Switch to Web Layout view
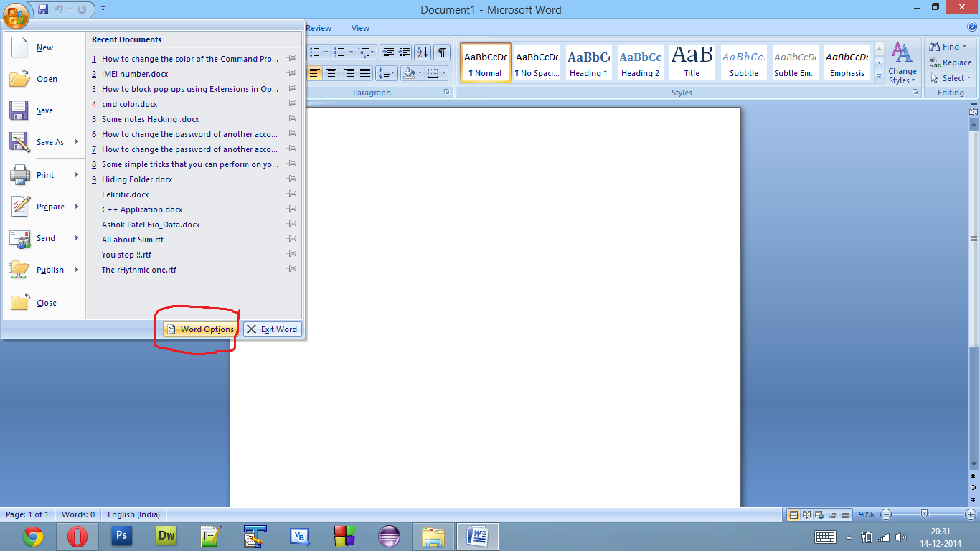 tap(819, 514)
